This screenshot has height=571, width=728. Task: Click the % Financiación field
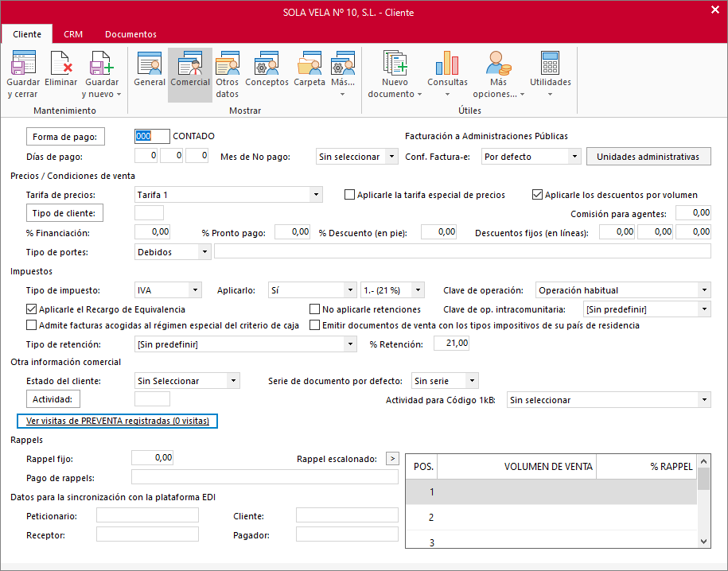152,231
